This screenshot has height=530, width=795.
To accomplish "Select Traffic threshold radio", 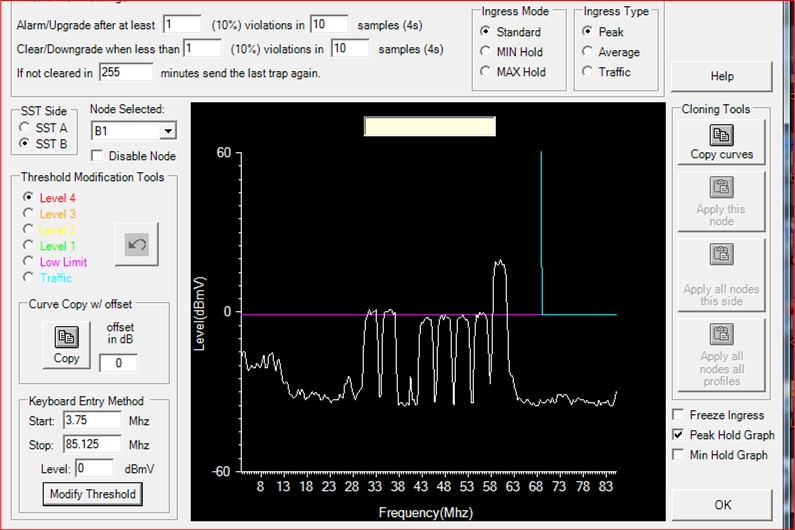I will tap(28, 277).
